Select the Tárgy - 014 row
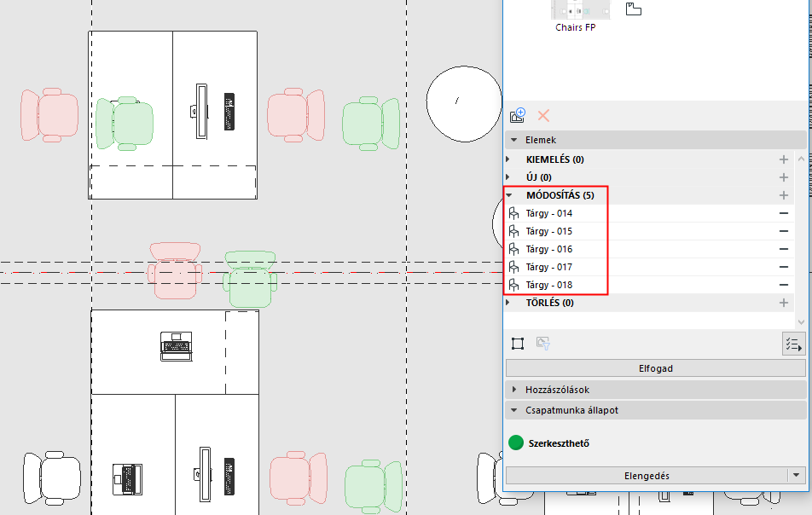The height and width of the screenshot is (515, 812). pyautogui.click(x=649, y=213)
